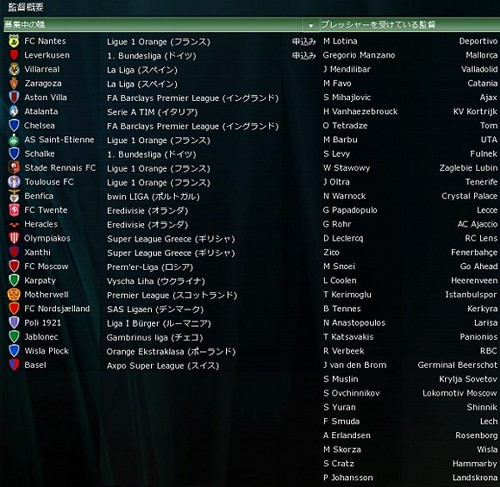Select club KV Kortrijk

pos(475,112)
